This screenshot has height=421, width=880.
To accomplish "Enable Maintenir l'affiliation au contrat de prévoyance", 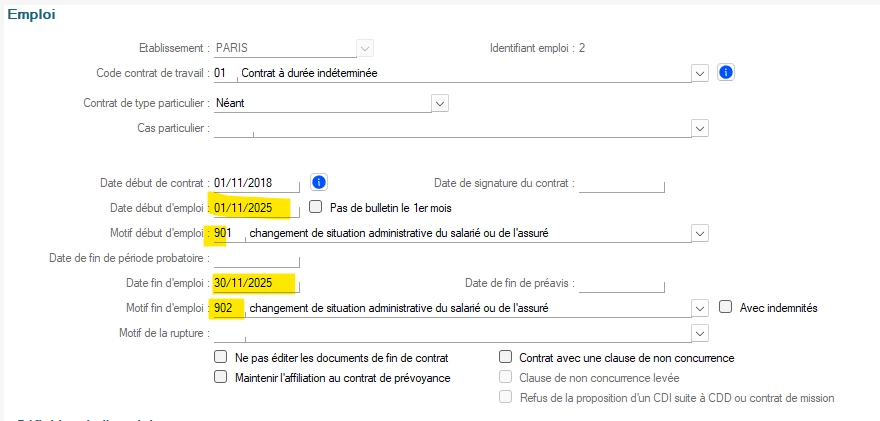I will coord(222,378).
